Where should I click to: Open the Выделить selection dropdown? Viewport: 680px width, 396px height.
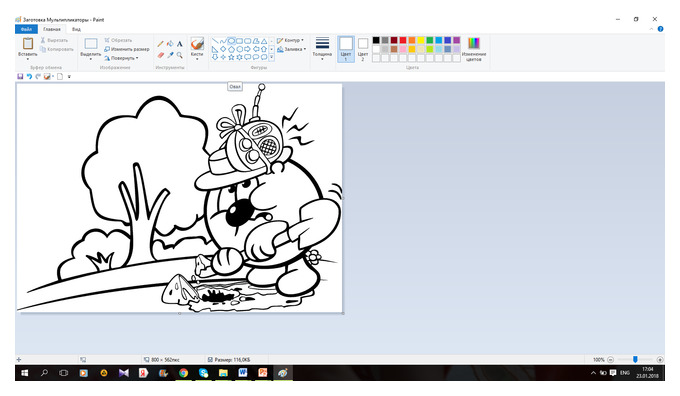[x=91, y=59]
